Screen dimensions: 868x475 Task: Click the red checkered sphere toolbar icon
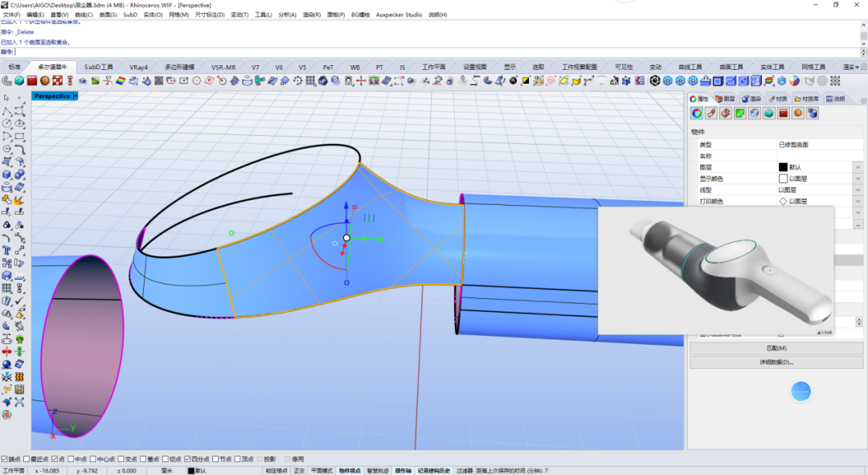tap(58, 81)
